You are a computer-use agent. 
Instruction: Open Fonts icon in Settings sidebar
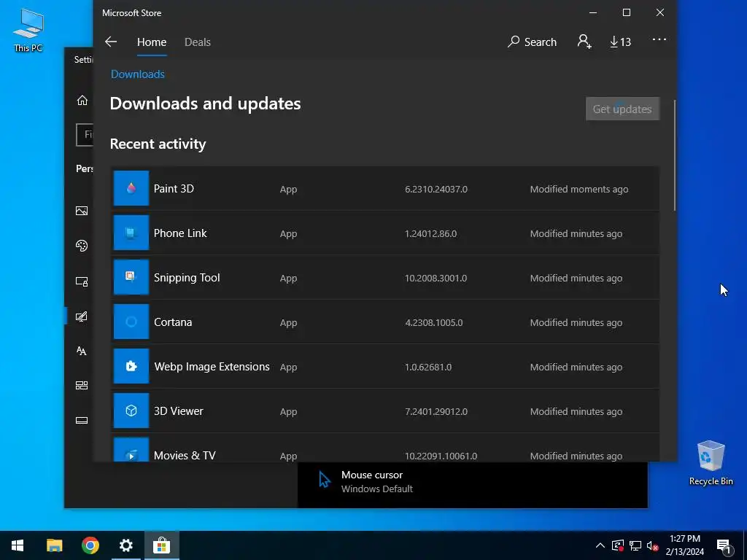(x=82, y=351)
